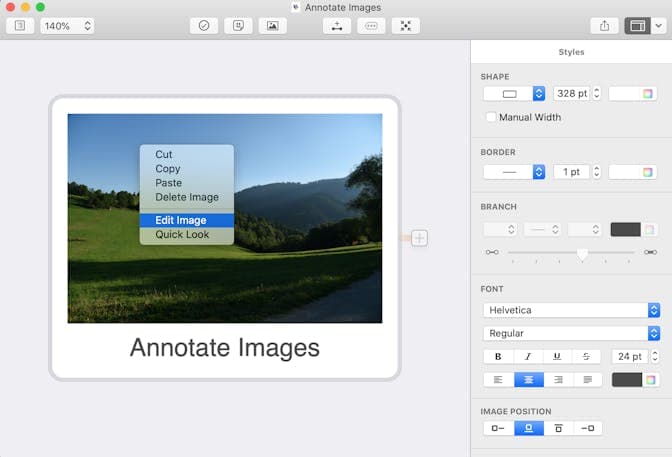The width and height of the screenshot is (672, 457).
Task: Click the thick branch icon right of slider
Action: [650, 252]
